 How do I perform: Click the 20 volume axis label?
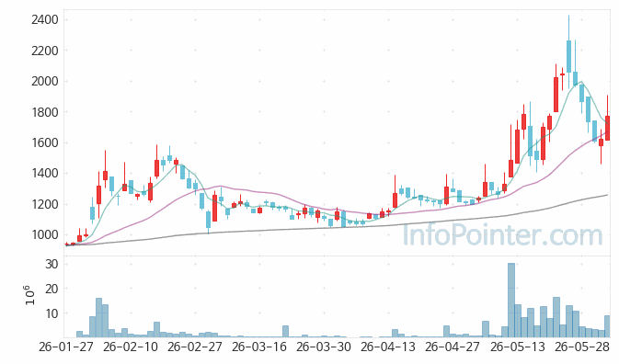tap(52, 289)
